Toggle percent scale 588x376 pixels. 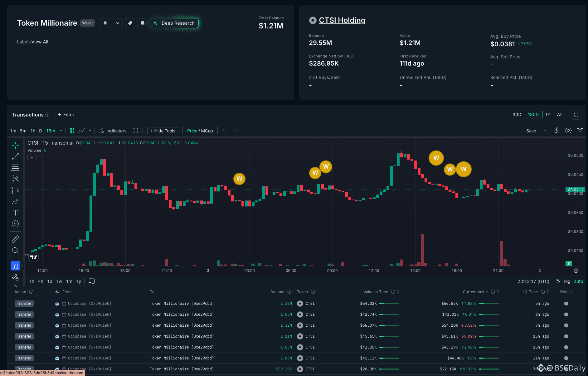click(x=558, y=281)
